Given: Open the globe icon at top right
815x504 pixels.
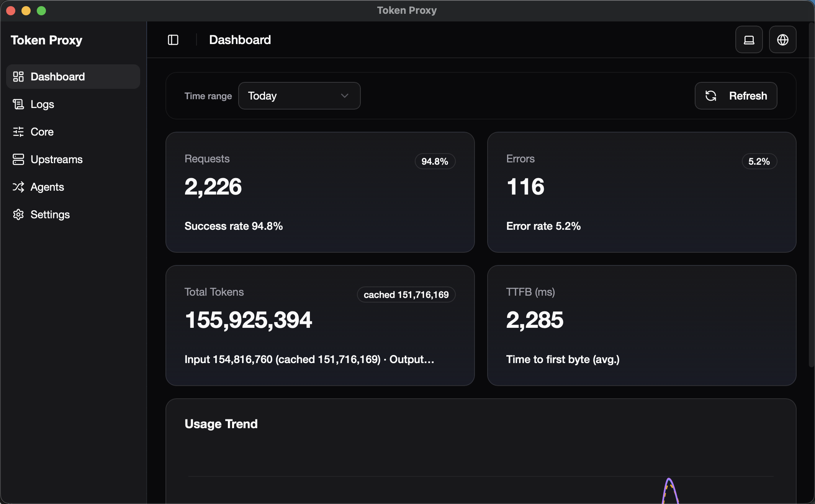Looking at the screenshot, I should 782,39.
